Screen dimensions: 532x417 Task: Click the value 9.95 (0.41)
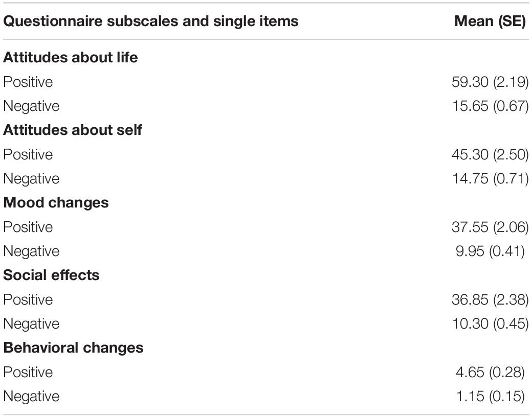coord(490,251)
